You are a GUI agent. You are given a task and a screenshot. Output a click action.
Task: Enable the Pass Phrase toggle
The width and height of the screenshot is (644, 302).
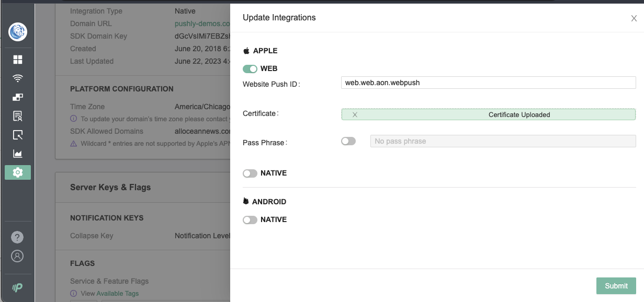348,141
